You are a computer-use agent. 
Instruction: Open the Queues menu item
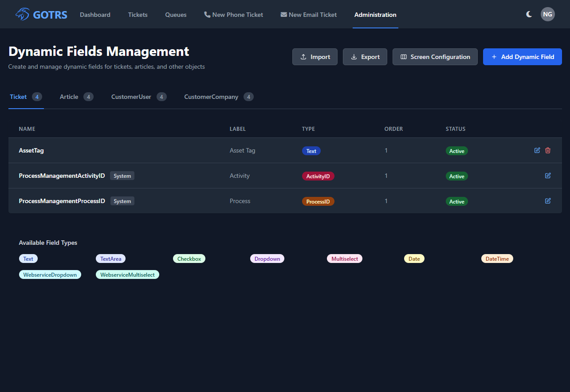(x=176, y=15)
